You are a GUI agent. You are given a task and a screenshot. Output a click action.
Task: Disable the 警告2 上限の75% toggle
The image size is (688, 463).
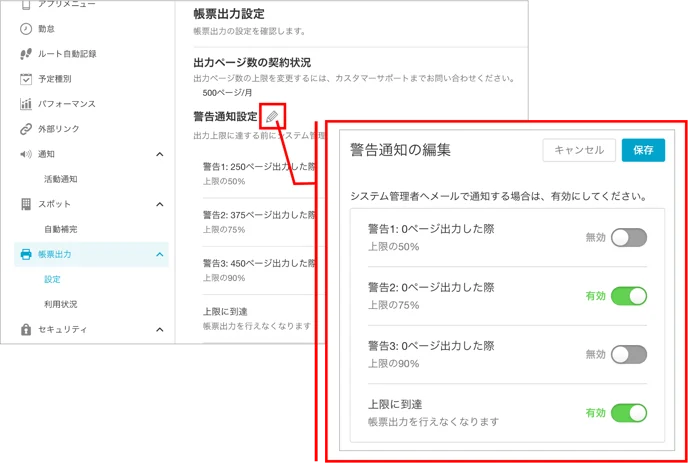point(629,296)
